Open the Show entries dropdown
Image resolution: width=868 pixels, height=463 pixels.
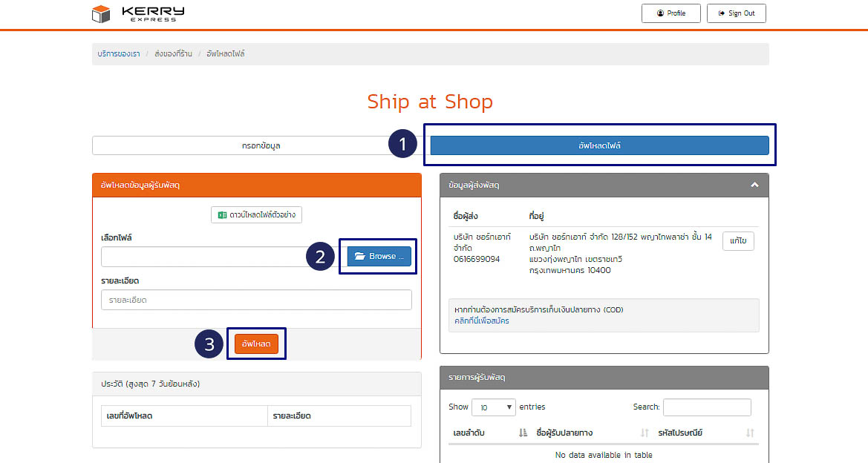[493, 407]
